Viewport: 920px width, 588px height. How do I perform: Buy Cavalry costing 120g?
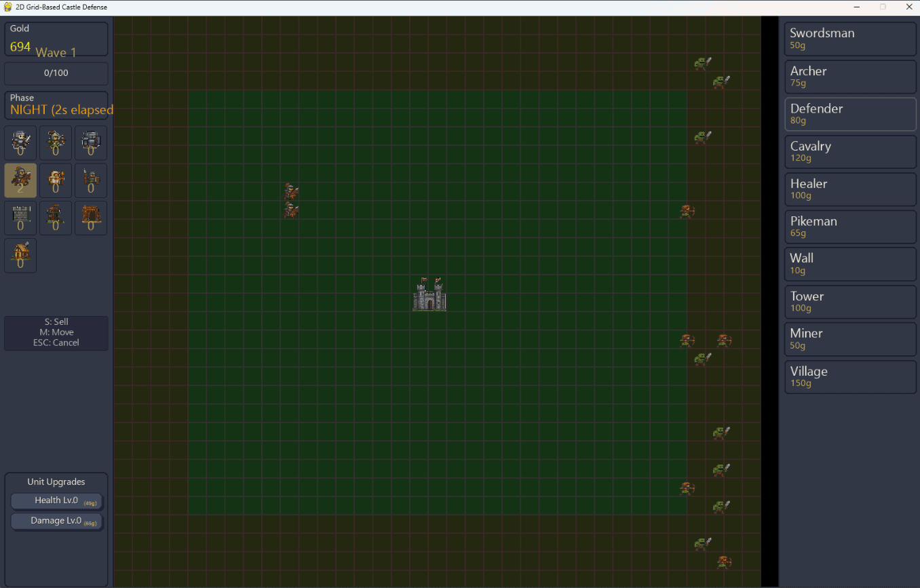coord(850,151)
